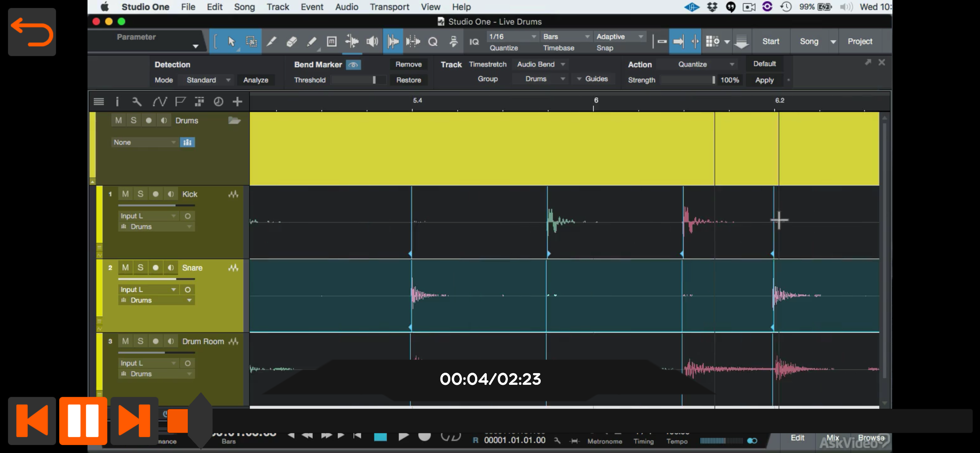The height and width of the screenshot is (453, 980).
Task: Toggle autoscroll arrow button
Action: tap(679, 42)
